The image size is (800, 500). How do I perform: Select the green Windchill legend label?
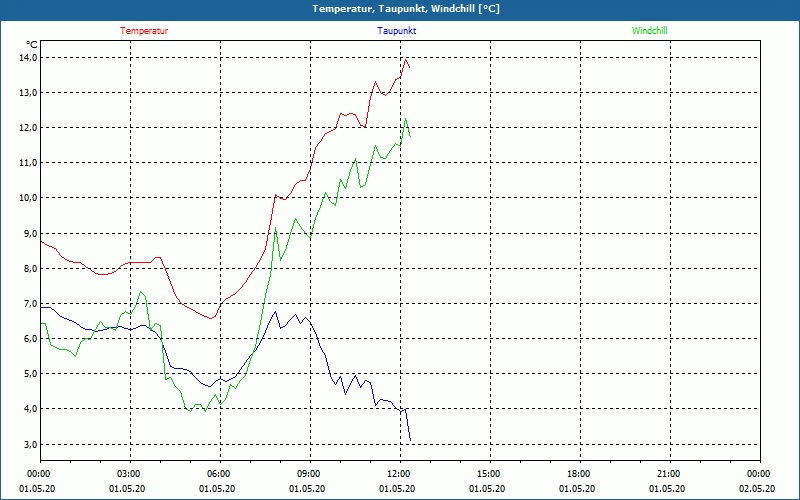click(649, 31)
